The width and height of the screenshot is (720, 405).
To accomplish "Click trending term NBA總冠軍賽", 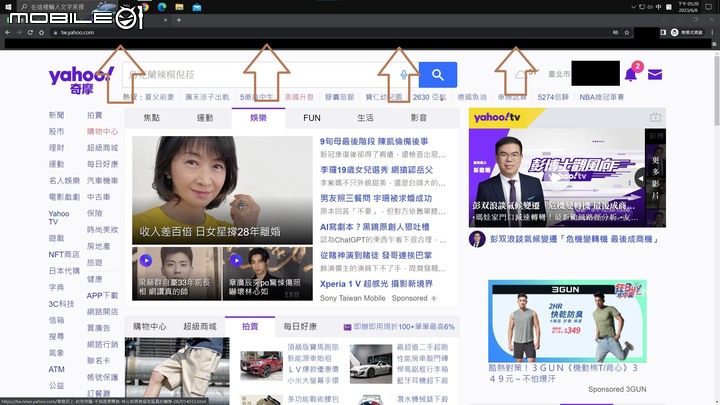I will coord(602,97).
